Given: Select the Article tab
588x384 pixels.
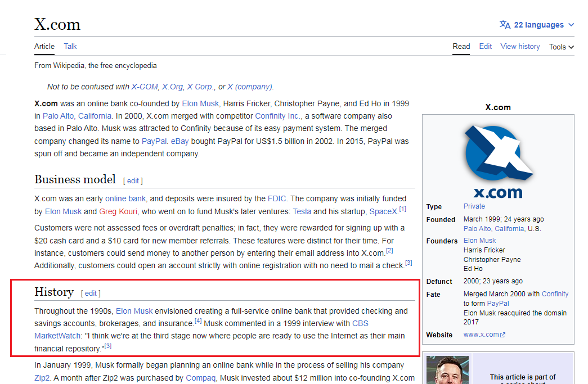Looking at the screenshot, I should pyautogui.click(x=44, y=47).
